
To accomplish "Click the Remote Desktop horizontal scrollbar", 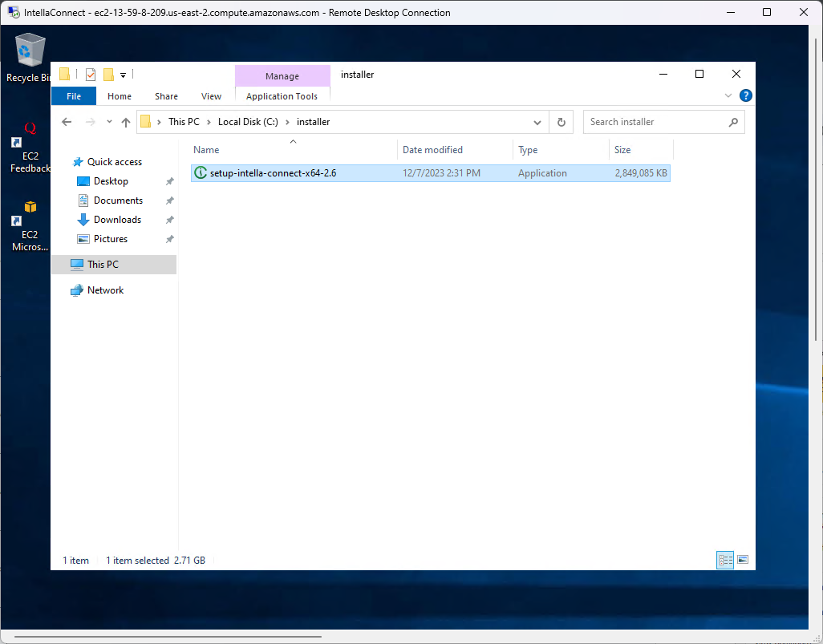I will point(168,637).
